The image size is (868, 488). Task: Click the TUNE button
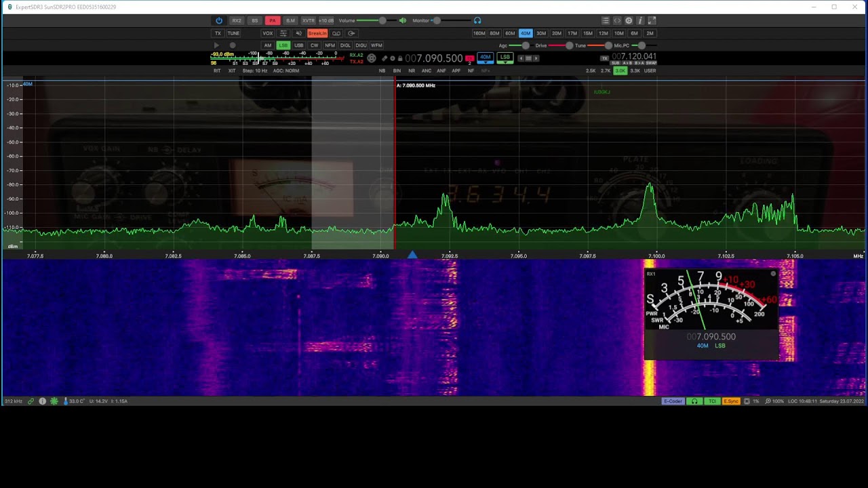coord(233,33)
